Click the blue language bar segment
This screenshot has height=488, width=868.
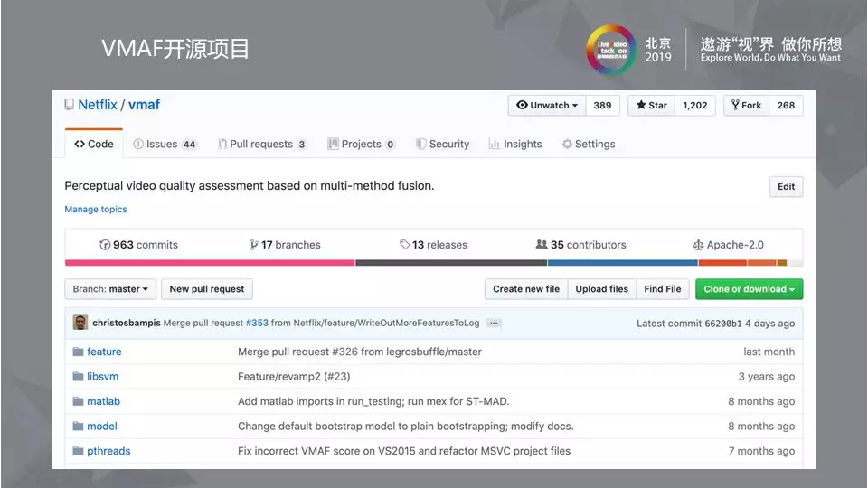(623, 263)
